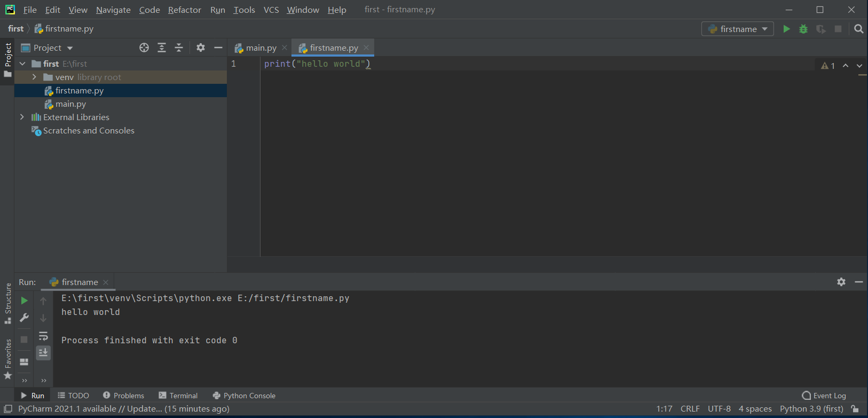
Task: Run firstname with the green toolbar play button
Action: click(x=786, y=29)
